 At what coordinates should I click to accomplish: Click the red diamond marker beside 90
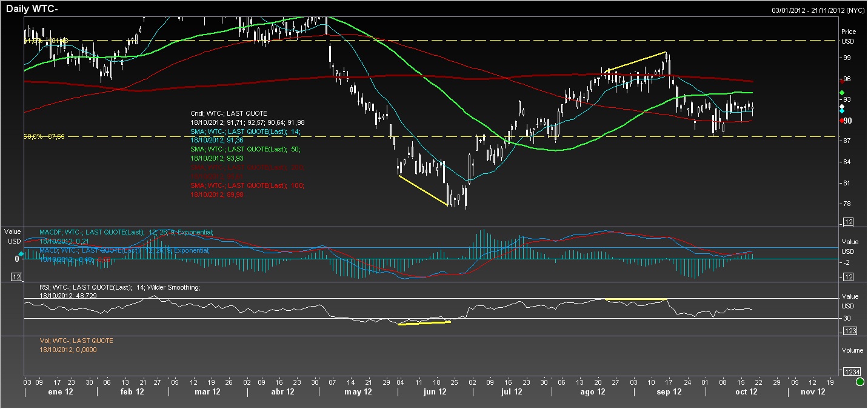tap(842, 121)
